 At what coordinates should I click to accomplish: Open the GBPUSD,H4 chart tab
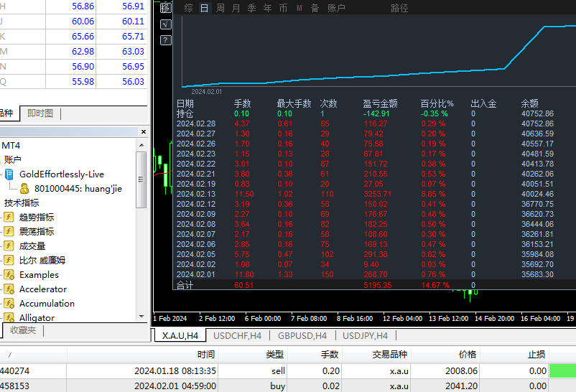(x=302, y=335)
